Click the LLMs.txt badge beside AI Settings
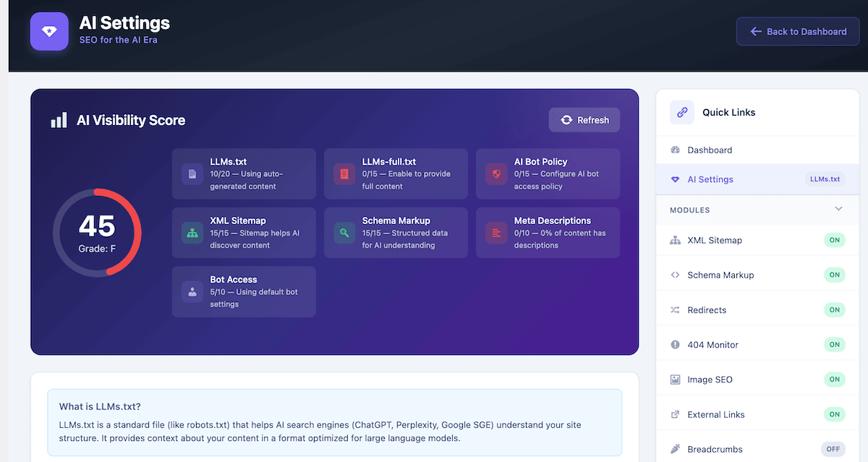Screen dimensions: 868x462 point(825,179)
